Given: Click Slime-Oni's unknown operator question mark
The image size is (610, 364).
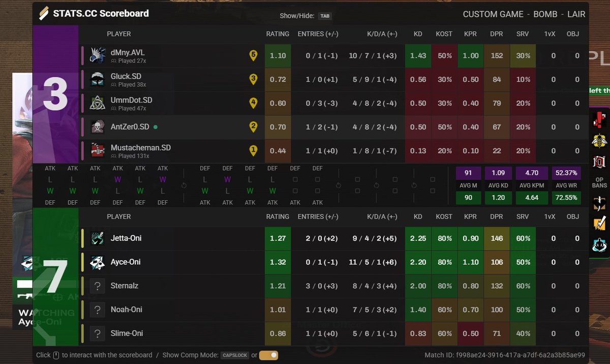Looking at the screenshot, I should point(98,333).
